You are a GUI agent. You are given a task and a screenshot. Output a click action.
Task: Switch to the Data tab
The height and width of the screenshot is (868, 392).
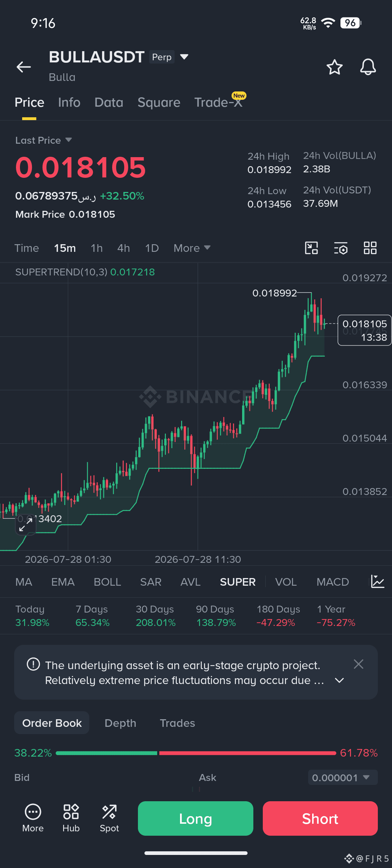[109, 103]
